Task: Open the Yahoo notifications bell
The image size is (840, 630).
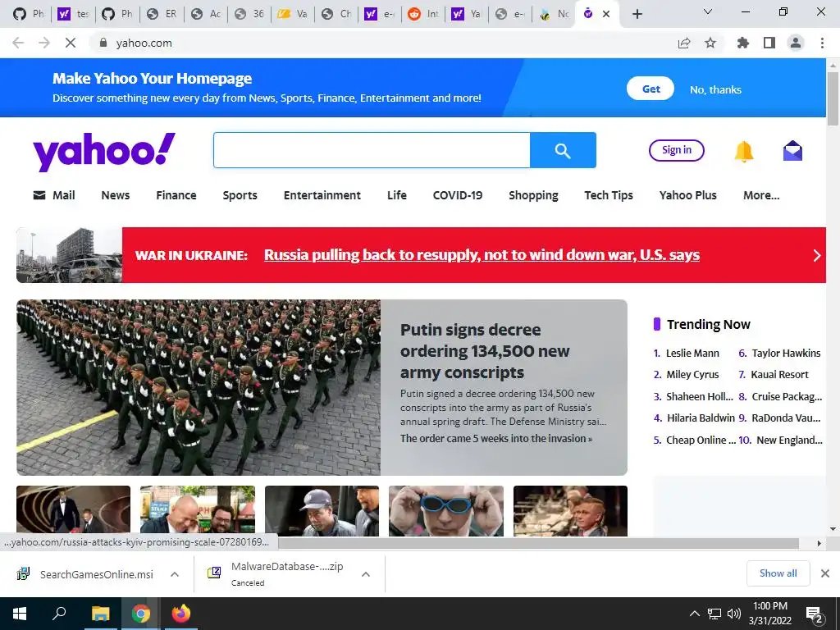Action: [743, 151]
